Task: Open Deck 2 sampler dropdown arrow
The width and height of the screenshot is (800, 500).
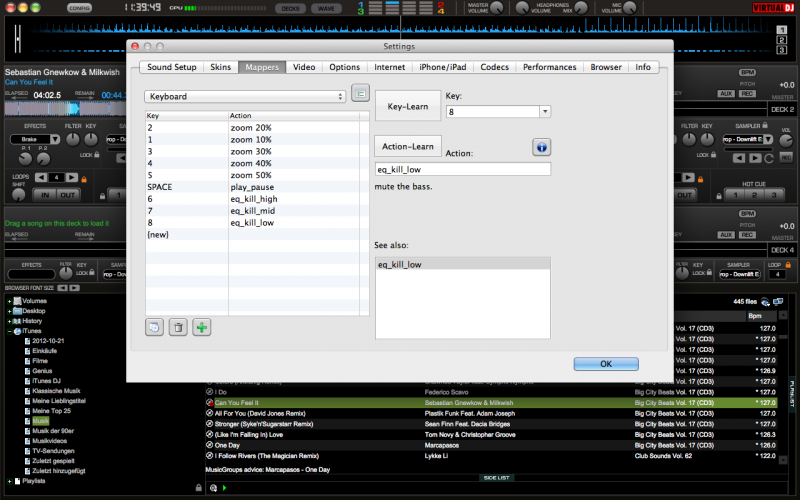Action: coord(768,139)
